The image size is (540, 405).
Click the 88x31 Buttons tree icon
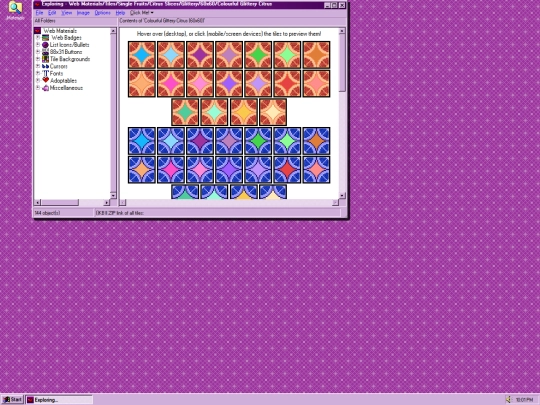pos(45,52)
